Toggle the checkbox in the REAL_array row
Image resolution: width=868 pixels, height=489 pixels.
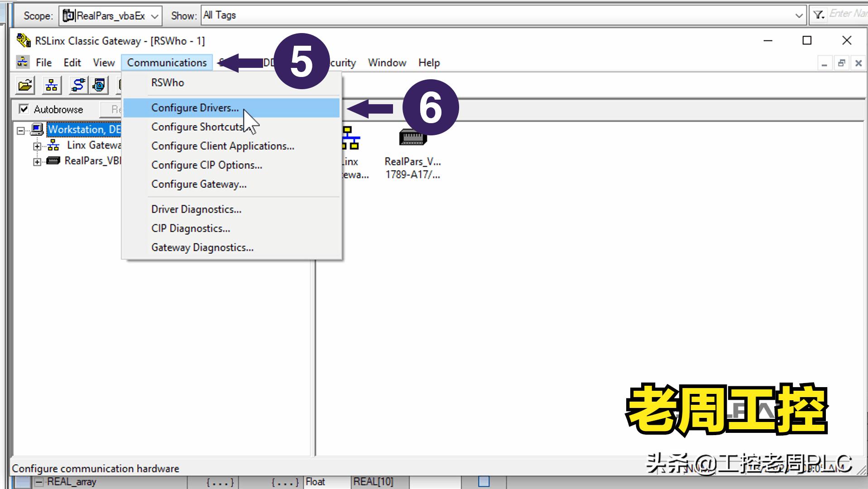(484, 482)
